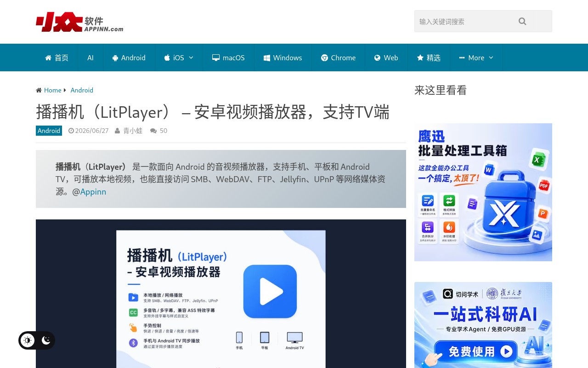Open the Chrome navigation item

[x=339, y=57]
